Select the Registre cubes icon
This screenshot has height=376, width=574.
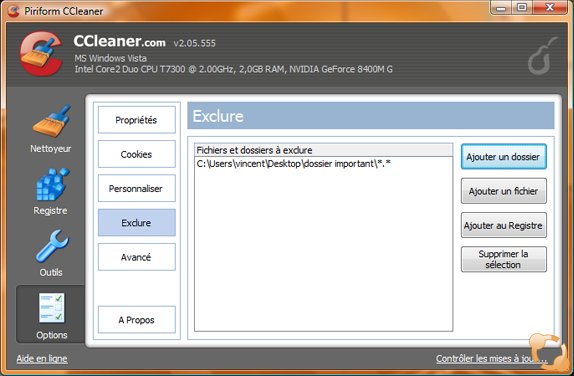[52, 184]
